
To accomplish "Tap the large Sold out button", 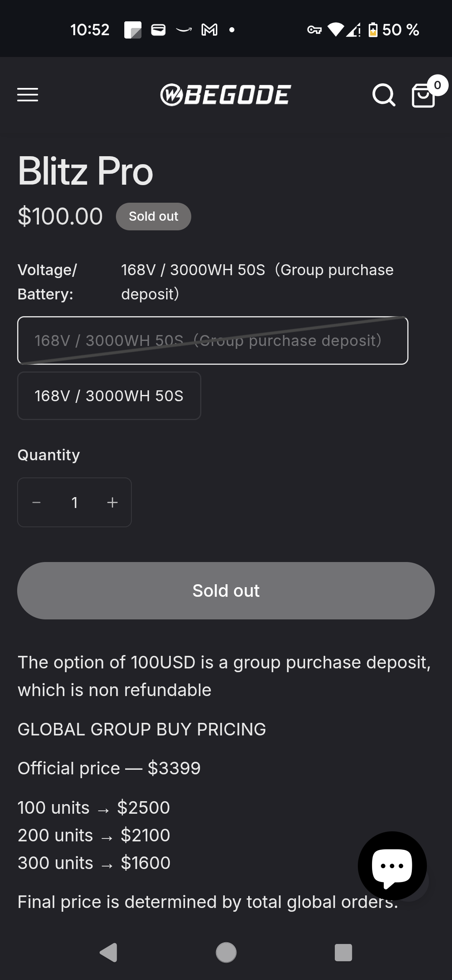I will click(x=226, y=591).
